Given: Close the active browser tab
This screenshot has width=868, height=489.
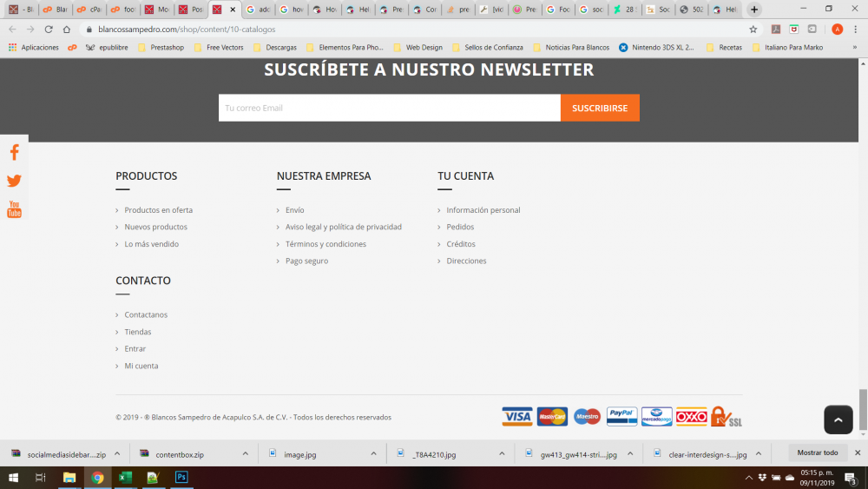Looking at the screenshot, I should (x=233, y=10).
